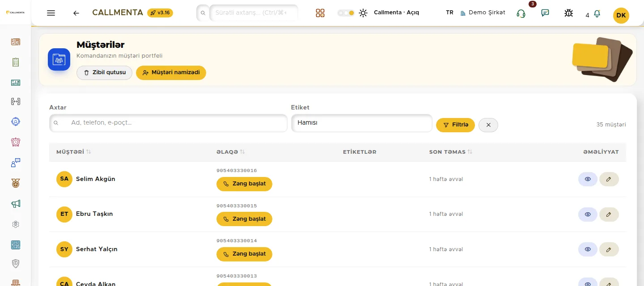Image resolution: width=644 pixels, height=286 pixels.
Task: Click phone number 905403330014
Action: [237, 240]
